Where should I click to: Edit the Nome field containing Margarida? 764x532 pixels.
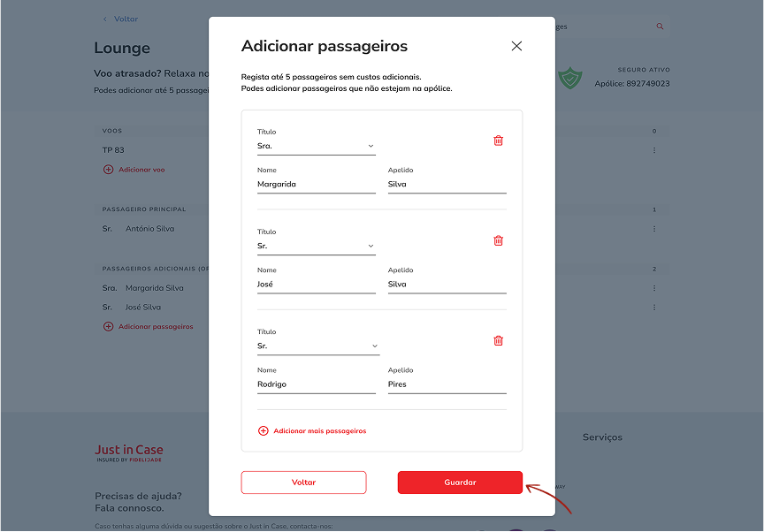[x=316, y=185]
